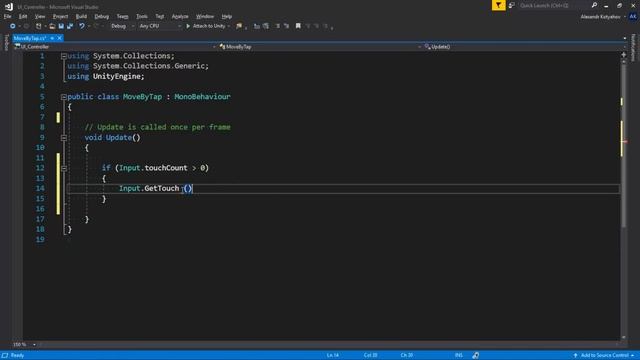Image resolution: width=640 pixels, height=360 pixels.
Task: Open the Tools menu
Action: (x=142, y=17)
